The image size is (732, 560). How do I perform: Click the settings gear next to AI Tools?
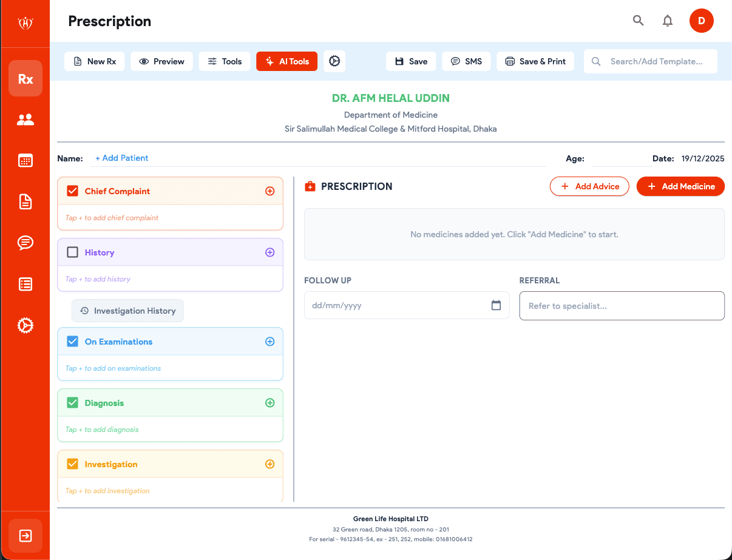click(x=334, y=61)
